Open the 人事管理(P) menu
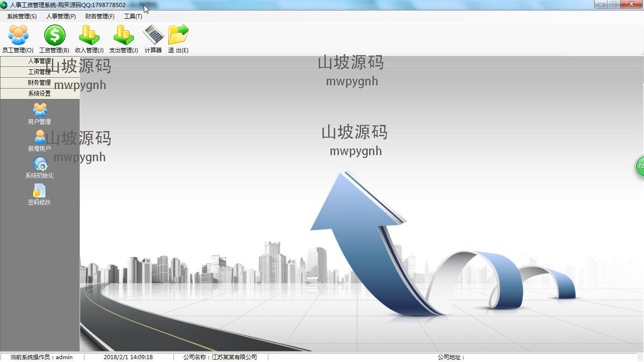Screen dimensions: 644x362 (x=61, y=16)
